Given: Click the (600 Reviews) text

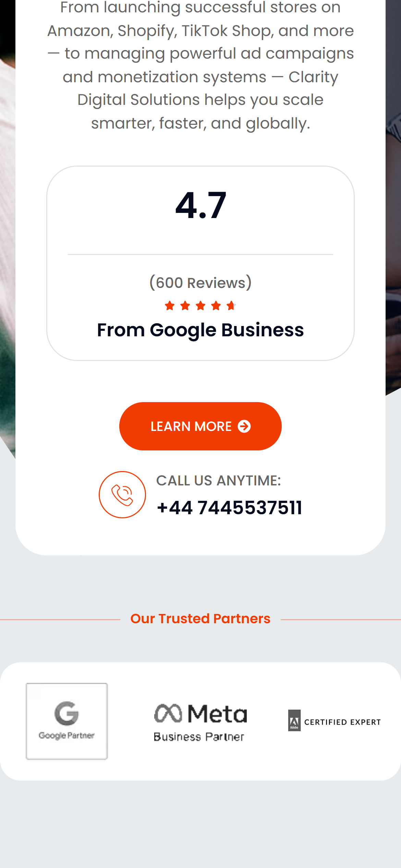Looking at the screenshot, I should coord(200,283).
